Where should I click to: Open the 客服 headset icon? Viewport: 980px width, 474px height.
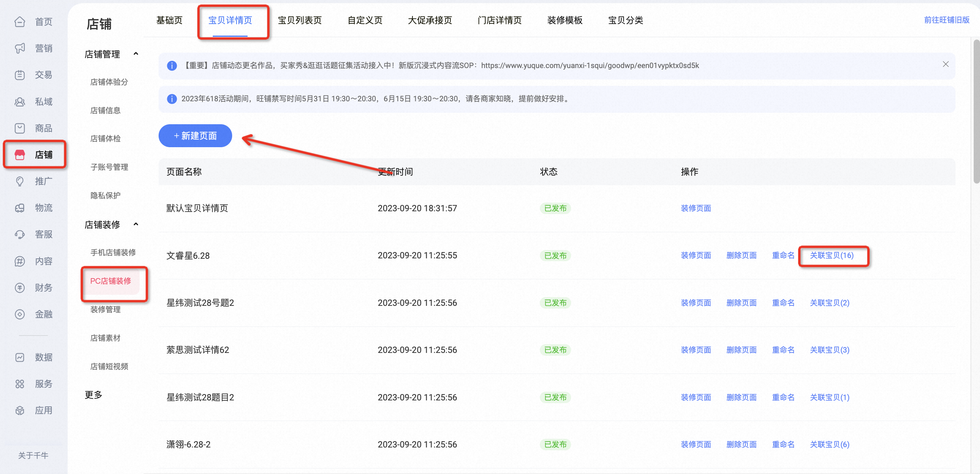click(x=20, y=234)
